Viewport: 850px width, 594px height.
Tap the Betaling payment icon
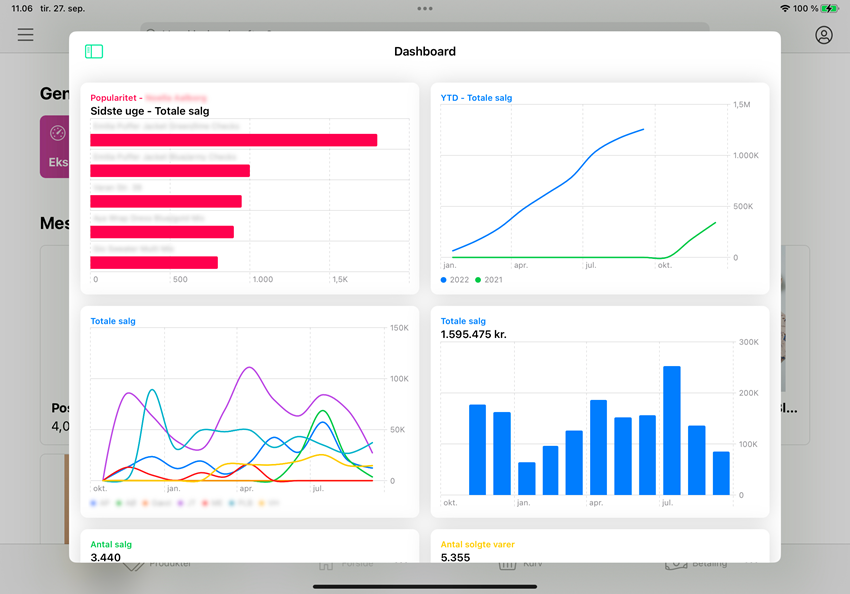677,564
